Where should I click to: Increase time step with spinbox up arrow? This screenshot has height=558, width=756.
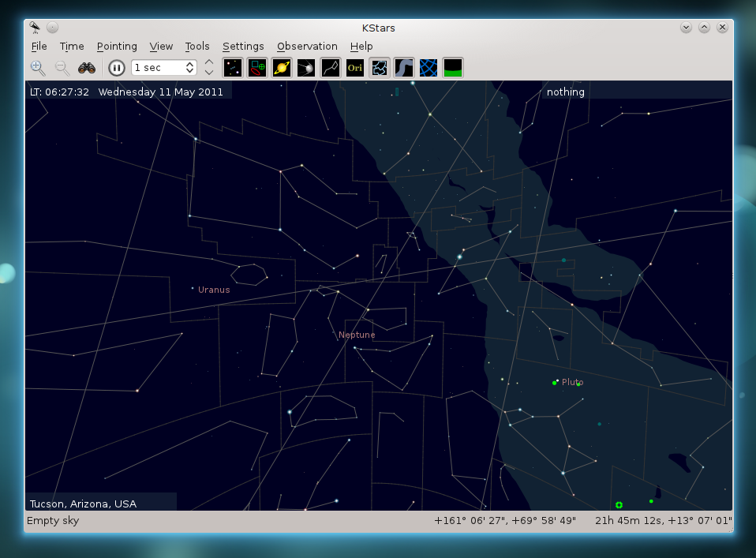coord(190,64)
